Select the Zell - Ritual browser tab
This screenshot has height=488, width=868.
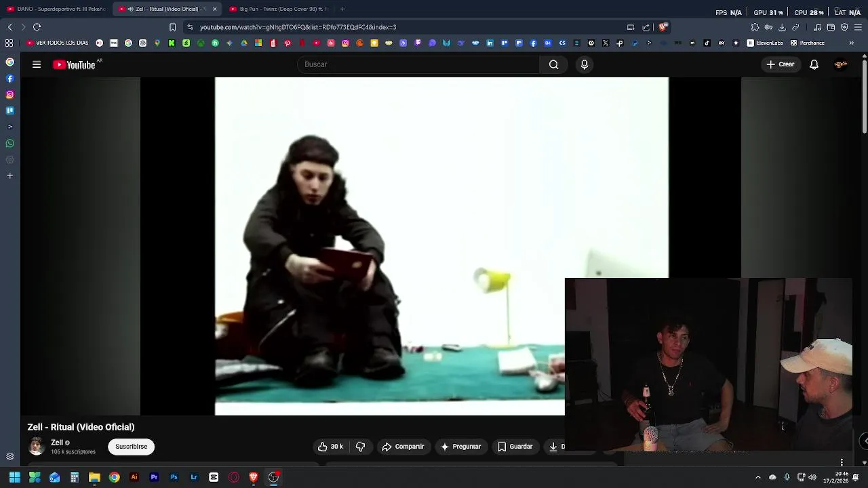click(166, 9)
